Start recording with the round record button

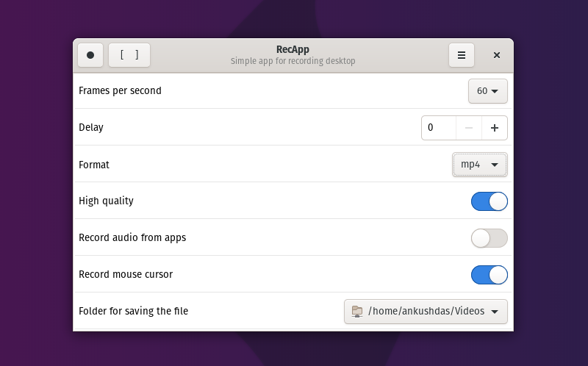[x=90, y=55]
